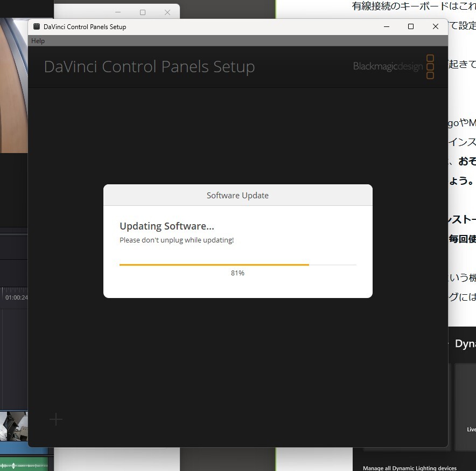Open the Help menu
476x471 pixels.
(38, 41)
